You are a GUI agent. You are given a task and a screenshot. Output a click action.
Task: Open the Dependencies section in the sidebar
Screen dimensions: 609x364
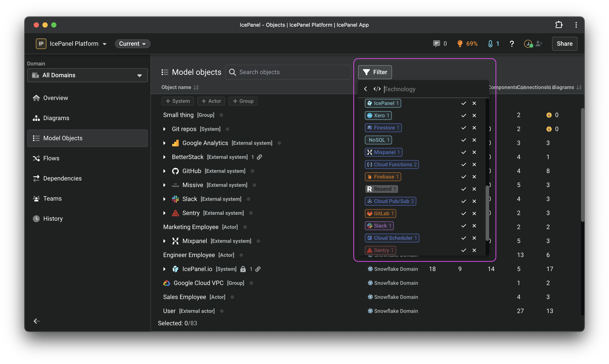[62, 178]
